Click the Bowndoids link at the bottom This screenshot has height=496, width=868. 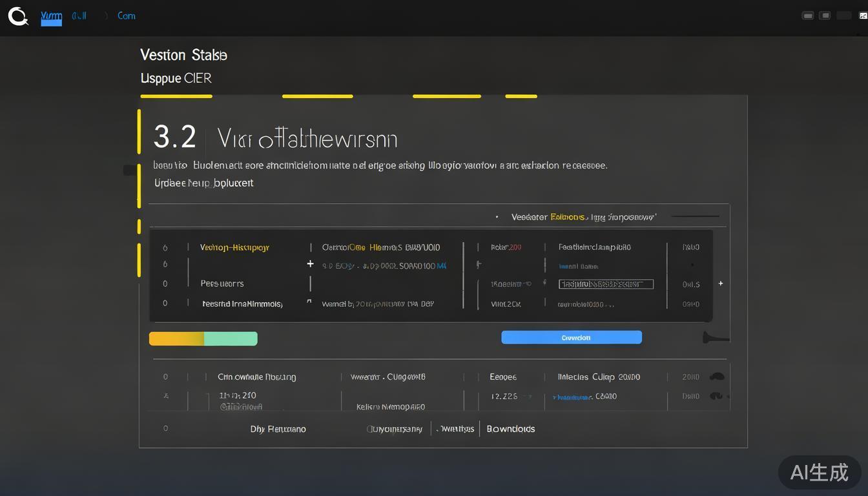pos(510,429)
